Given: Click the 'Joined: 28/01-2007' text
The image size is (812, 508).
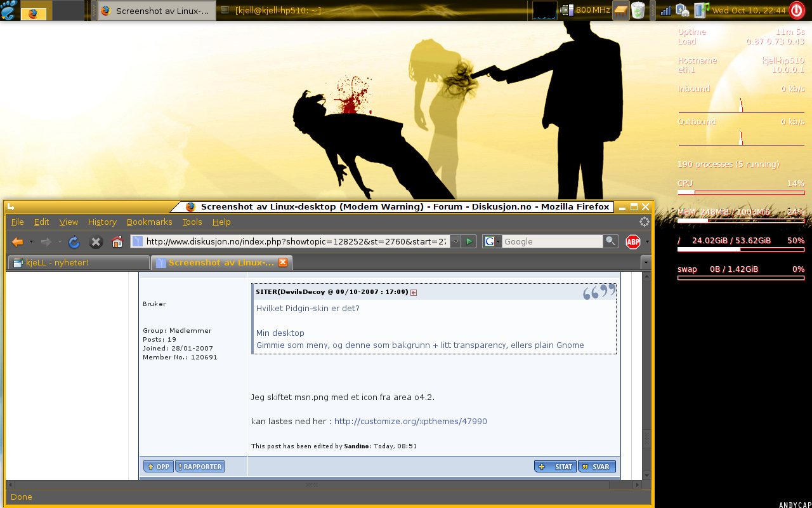Looking at the screenshot, I should point(178,349).
